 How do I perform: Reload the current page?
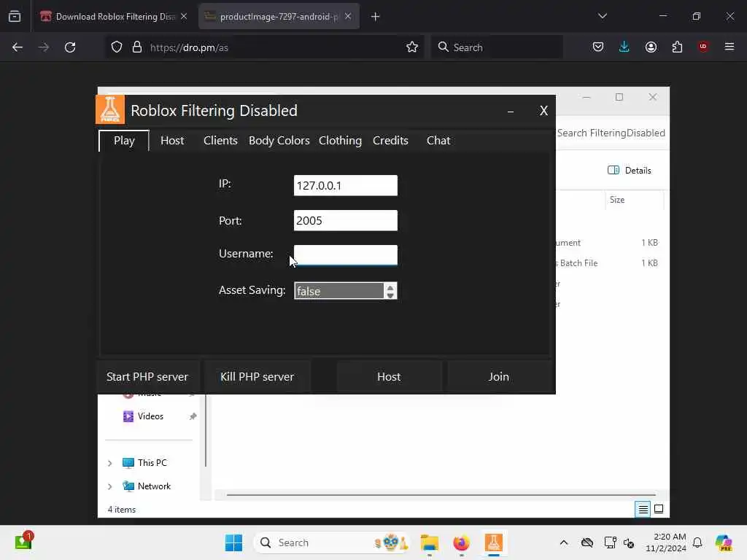[70, 47]
